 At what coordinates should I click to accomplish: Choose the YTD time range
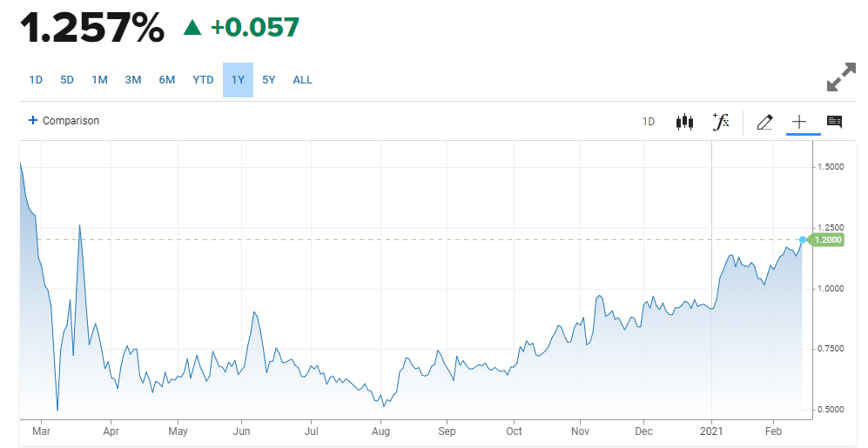coord(203,80)
